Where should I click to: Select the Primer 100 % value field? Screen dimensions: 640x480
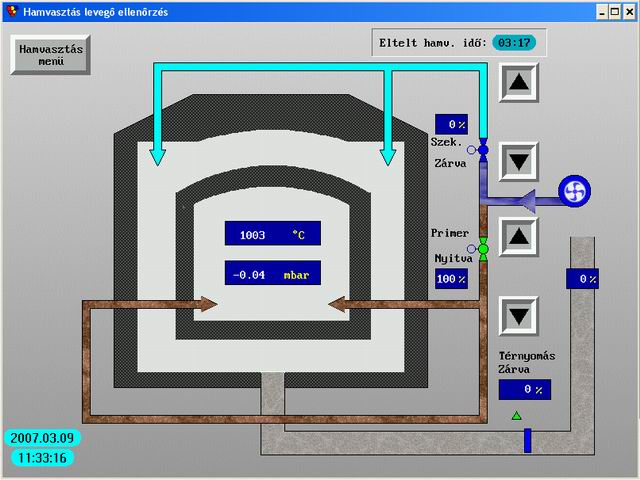(451, 279)
